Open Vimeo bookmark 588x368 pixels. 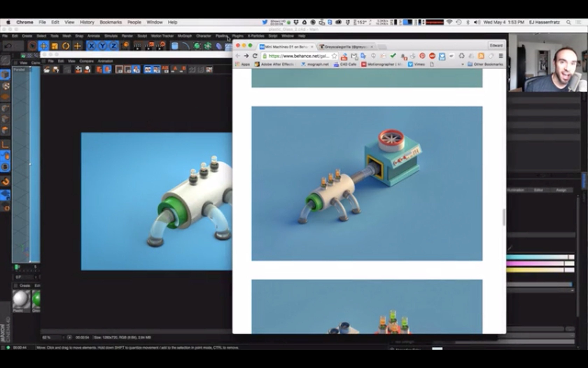(x=416, y=64)
